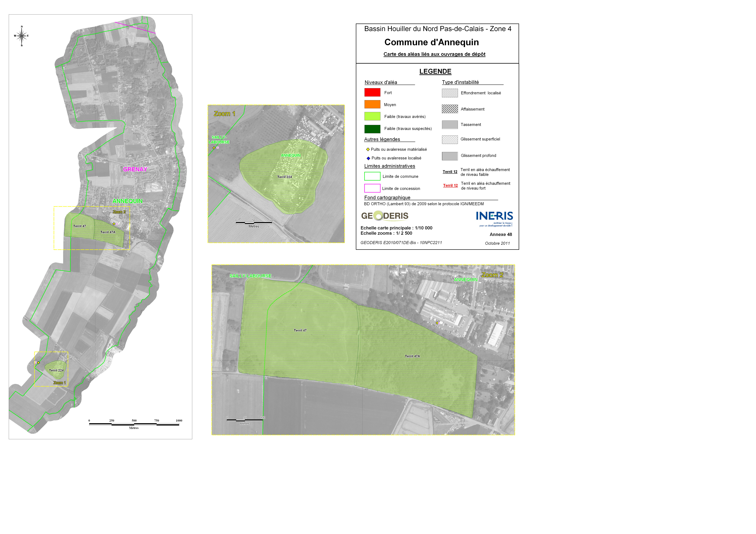Click the scale bar in the Zoom 1 inset
756x534 pixels.
(254, 223)
